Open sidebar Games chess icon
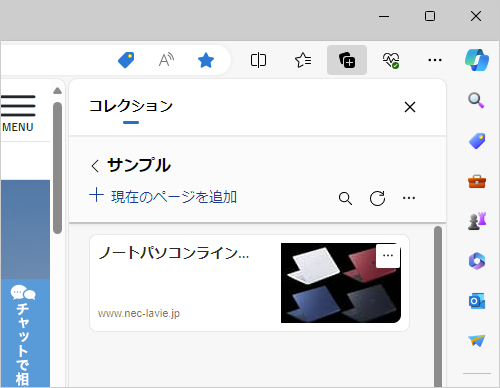The image size is (500, 388). point(477,221)
